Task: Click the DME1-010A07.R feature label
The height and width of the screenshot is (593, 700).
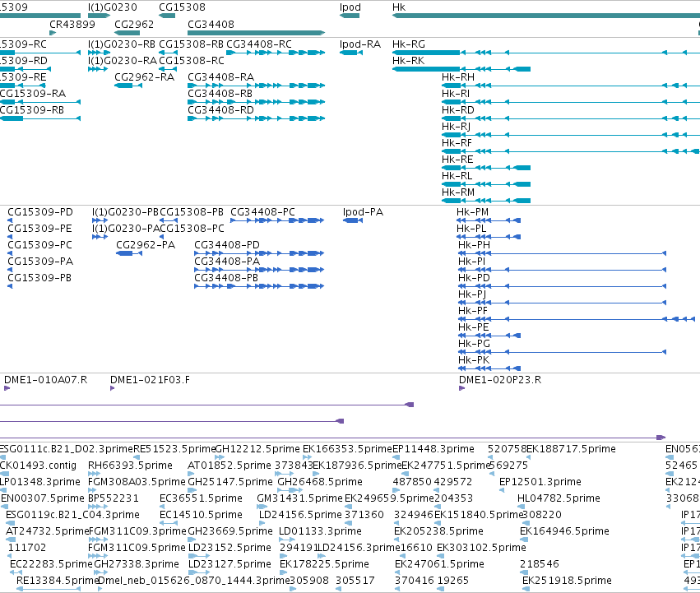Action: [x=45, y=380]
